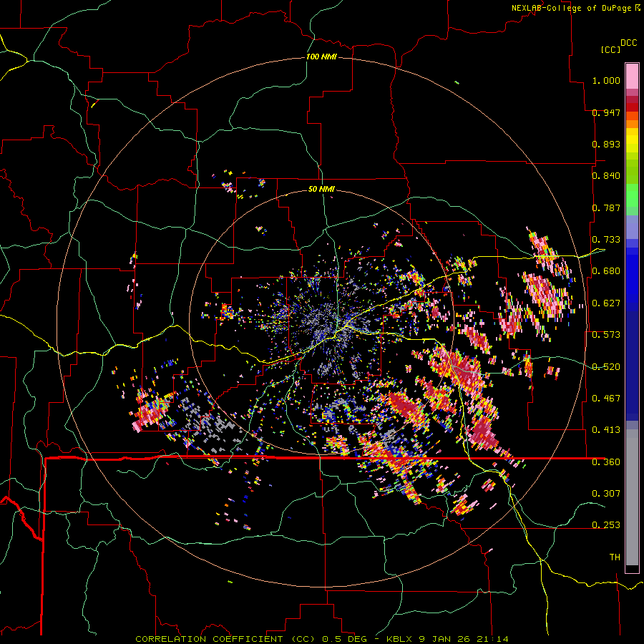Click the 0.733 value on the color scale

click(606, 240)
